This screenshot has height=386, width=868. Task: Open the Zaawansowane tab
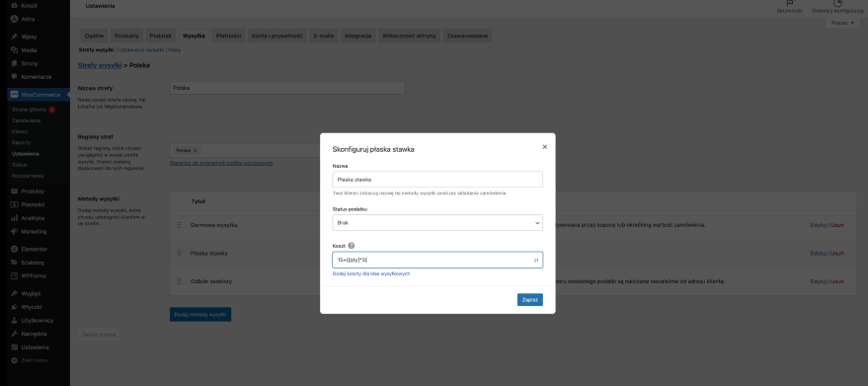[x=467, y=36]
